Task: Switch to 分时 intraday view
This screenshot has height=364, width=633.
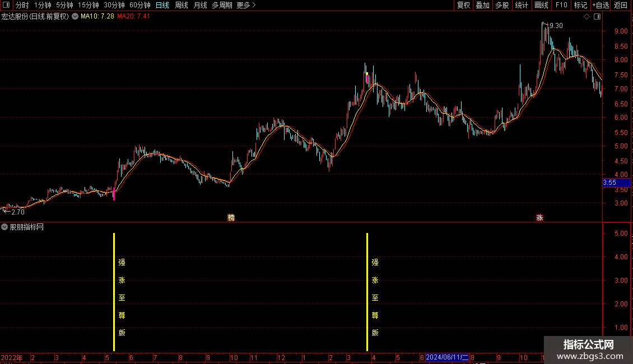Action: pos(22,5)
